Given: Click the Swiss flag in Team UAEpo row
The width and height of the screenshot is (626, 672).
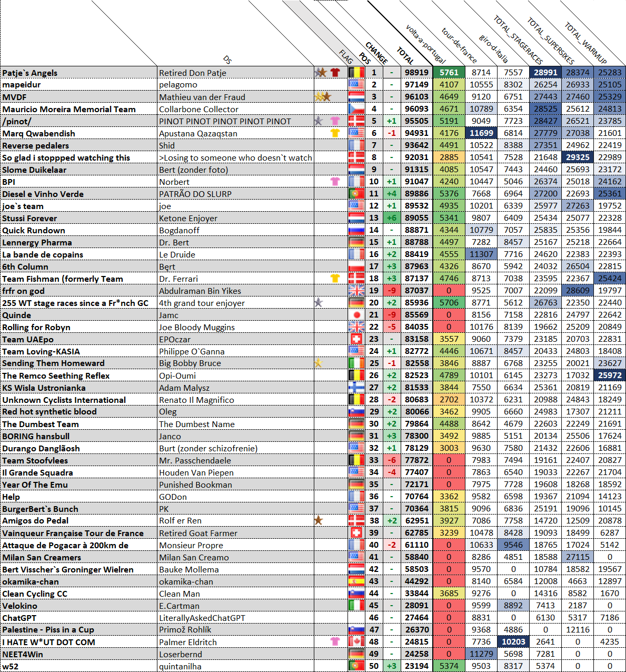Looking at the screenshot, I should pyautogui.click(x=356, y=339).
